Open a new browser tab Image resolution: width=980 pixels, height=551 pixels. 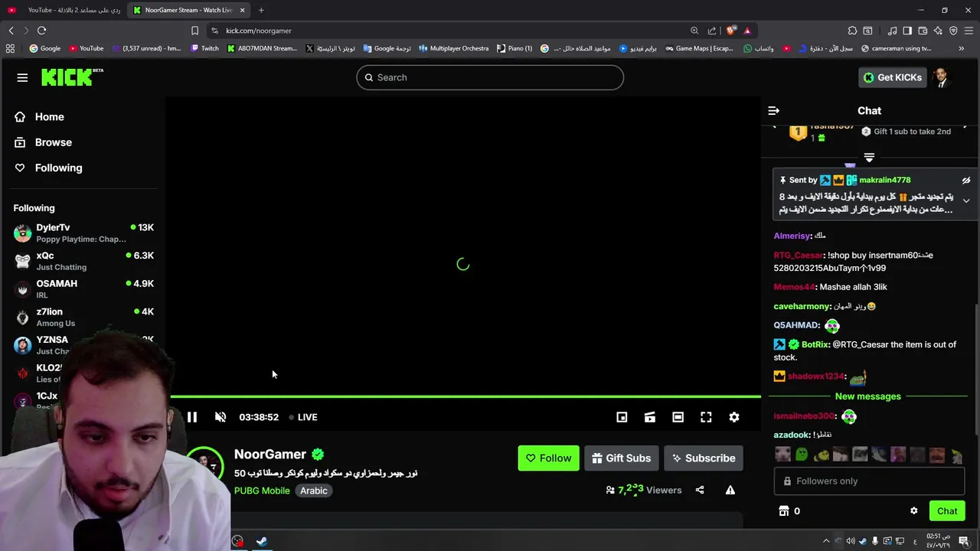pos(261,10)
